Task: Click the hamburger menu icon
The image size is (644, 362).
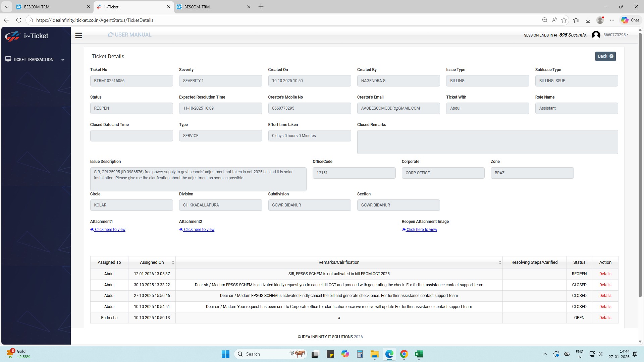Action: tap(78, 36)
